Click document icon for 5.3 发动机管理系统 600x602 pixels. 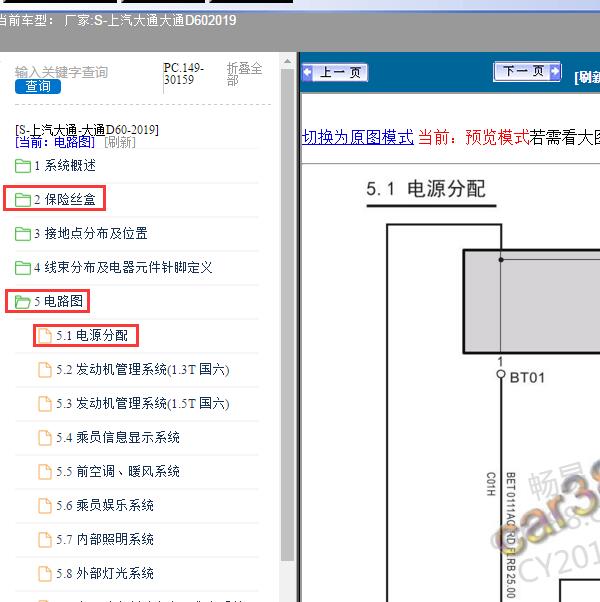point(45,404)
